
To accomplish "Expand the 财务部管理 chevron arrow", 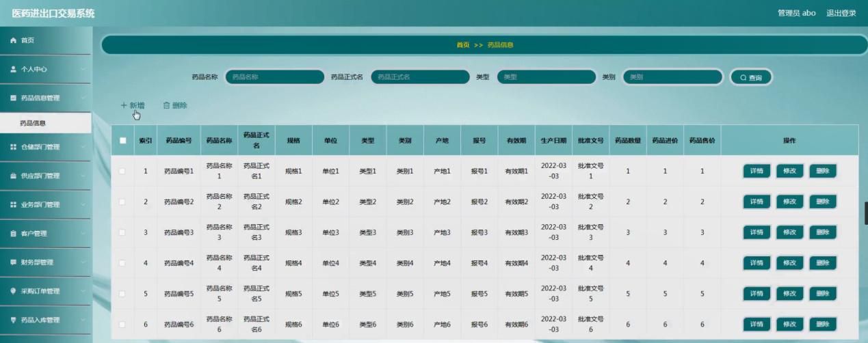I will click(83, 262).
